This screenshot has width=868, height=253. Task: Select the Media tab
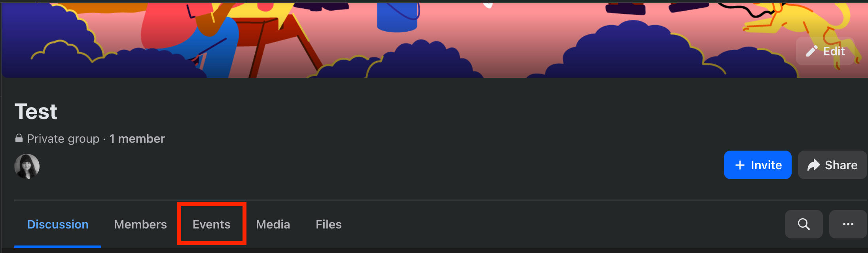273,224
